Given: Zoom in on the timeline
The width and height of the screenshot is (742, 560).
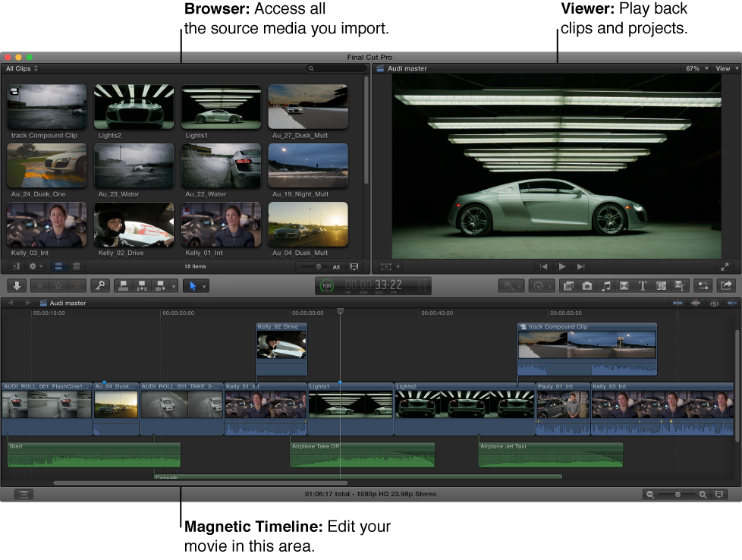Looking at the screenshot, I should click(x=703, y=495).
